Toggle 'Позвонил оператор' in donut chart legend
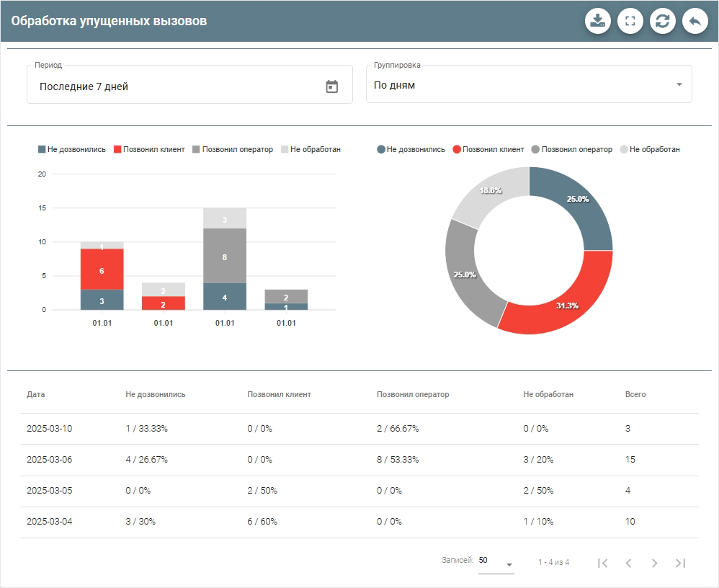Image resolution: width=719 pixels, height=588 pixels. [x=571, y=149]
